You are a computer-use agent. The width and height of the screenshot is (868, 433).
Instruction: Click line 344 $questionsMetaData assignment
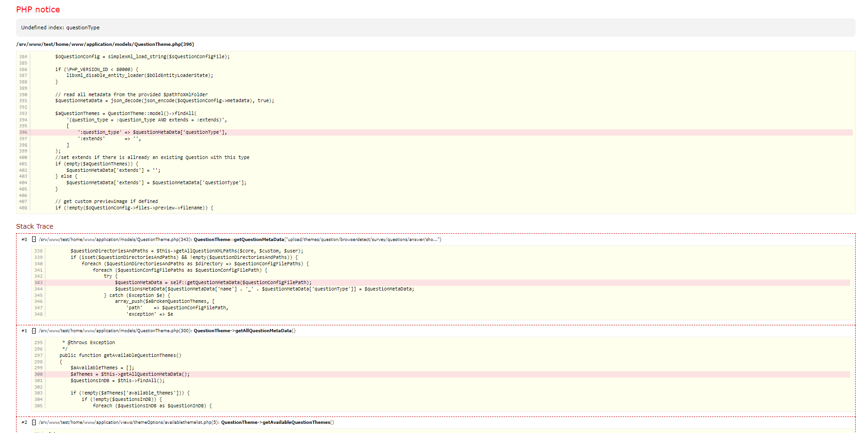265,289
